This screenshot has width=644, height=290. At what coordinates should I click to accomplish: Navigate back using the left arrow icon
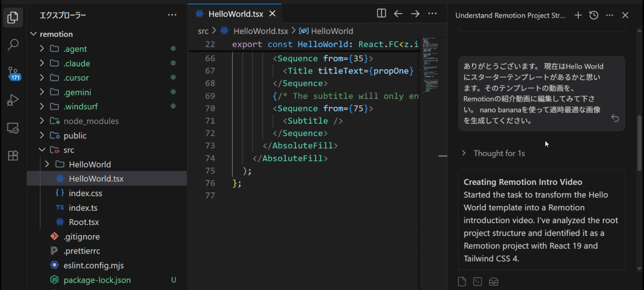tap(398, 13)
